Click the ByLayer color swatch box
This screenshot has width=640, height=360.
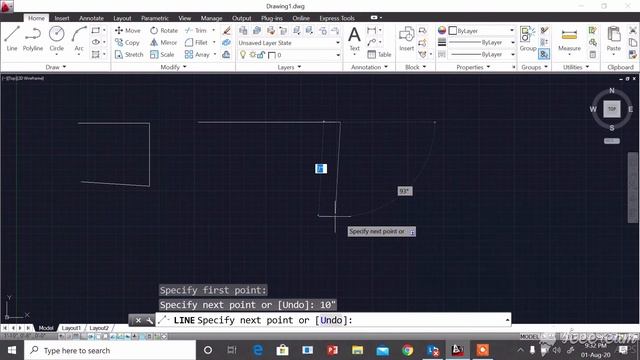(453, 31)
